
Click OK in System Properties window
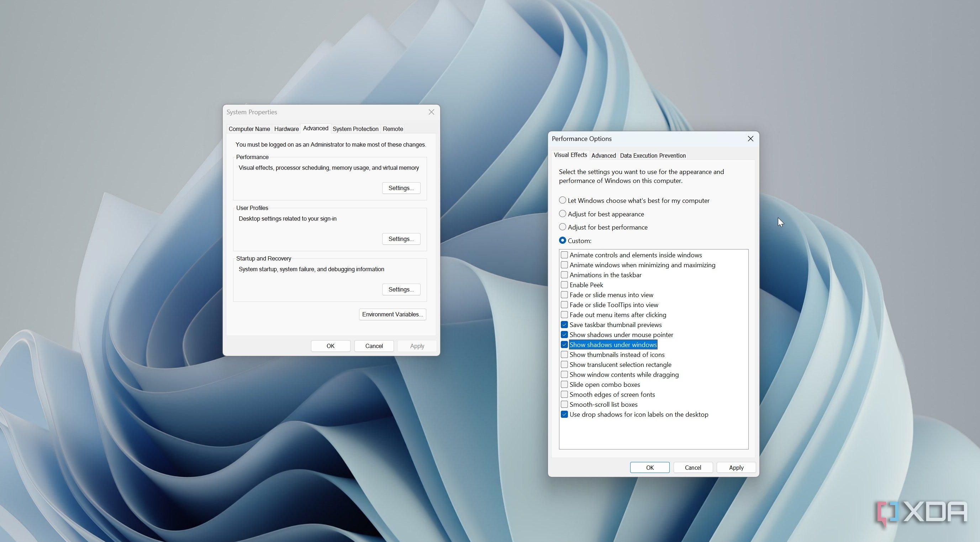coord(330,346)
